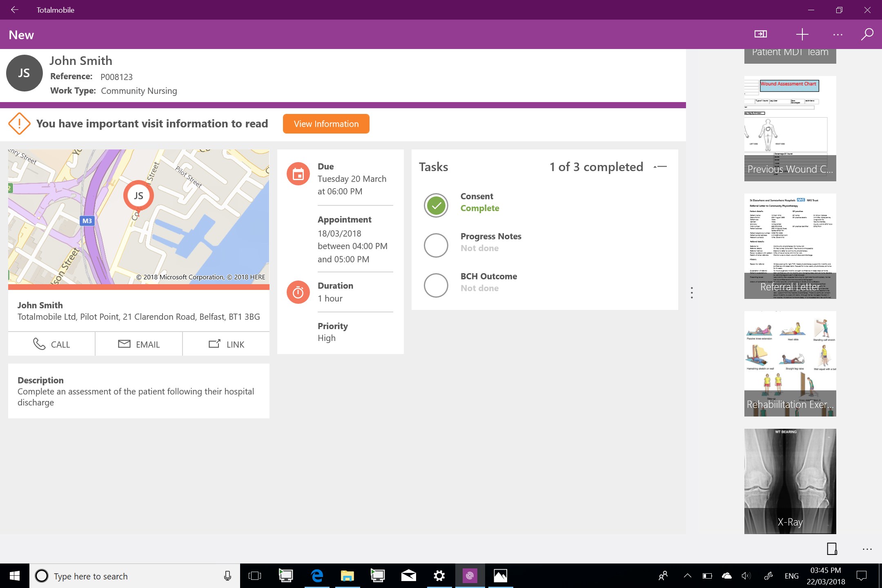Click the attachment icon in bottom bar
The height and width of the screenshot is (588, 882).
[832, 549]
